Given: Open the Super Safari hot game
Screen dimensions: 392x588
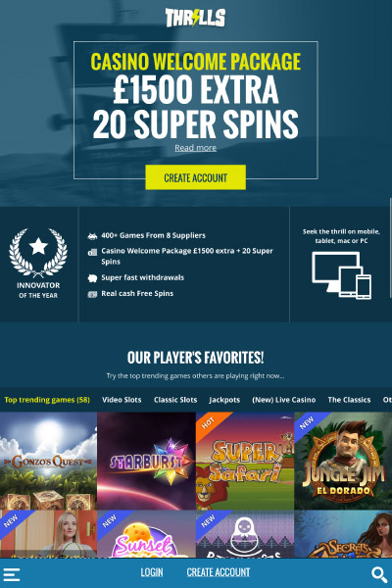Looking at the screenshot, I should pyautogui.click(x=245, y=461).
